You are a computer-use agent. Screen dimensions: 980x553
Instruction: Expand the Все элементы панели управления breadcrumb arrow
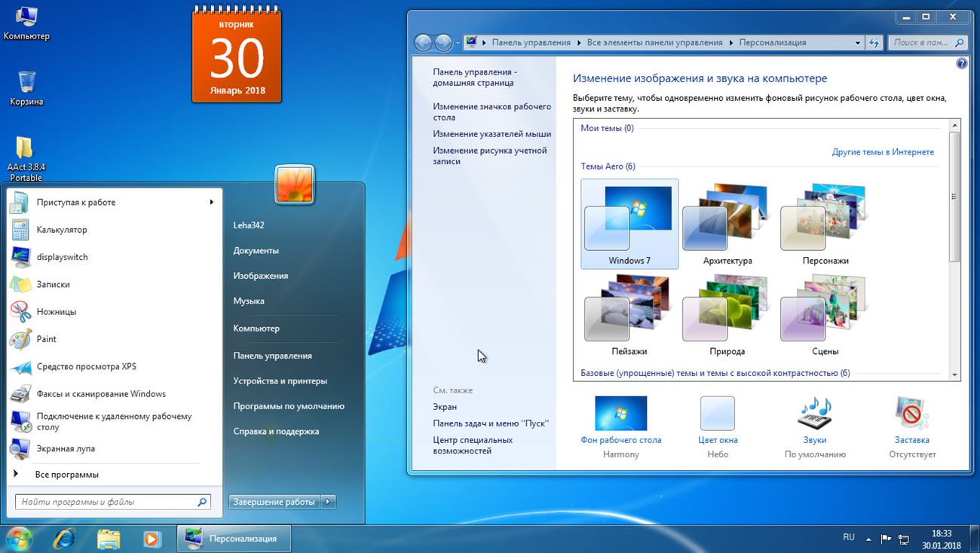(730, 43)
